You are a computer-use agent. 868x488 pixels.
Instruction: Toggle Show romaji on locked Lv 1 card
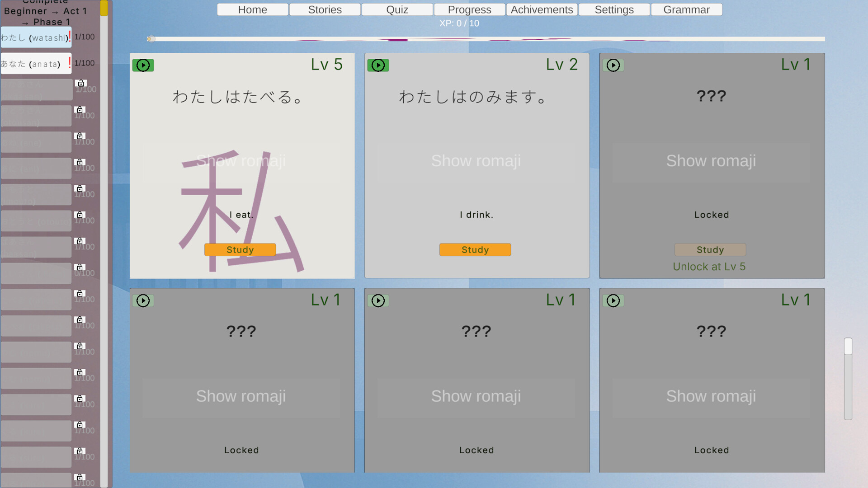coord(711,161)
